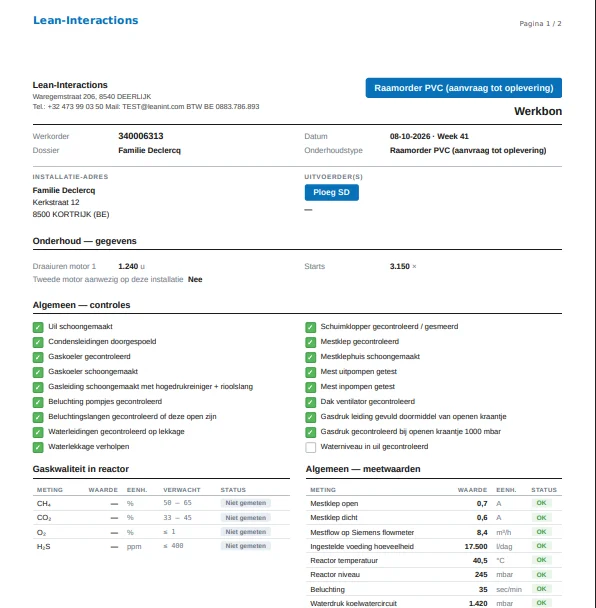Click the 'Werkbon' heading
596x608 pixels.
pos(538,111)
